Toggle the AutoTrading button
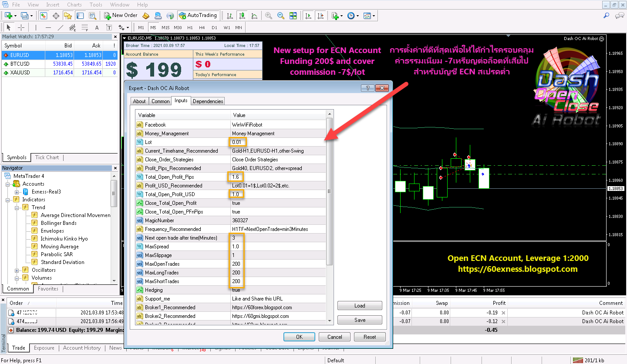 tap(197, 15)
